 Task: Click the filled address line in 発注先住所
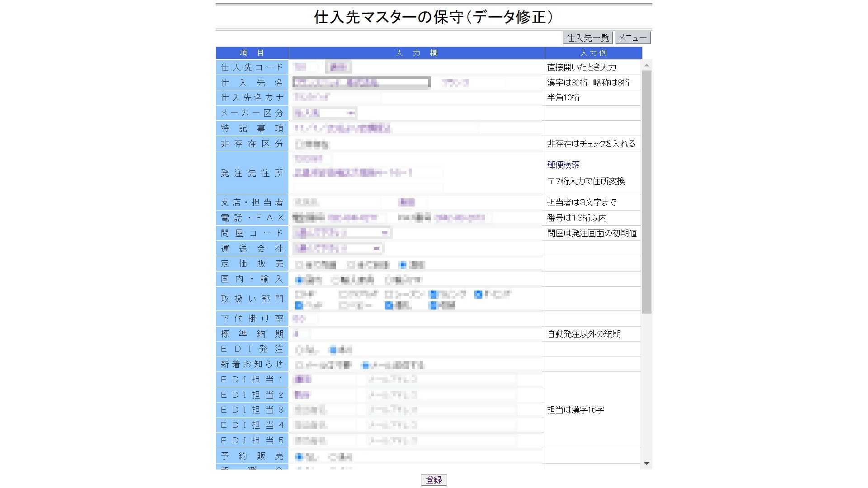[368, 173]
